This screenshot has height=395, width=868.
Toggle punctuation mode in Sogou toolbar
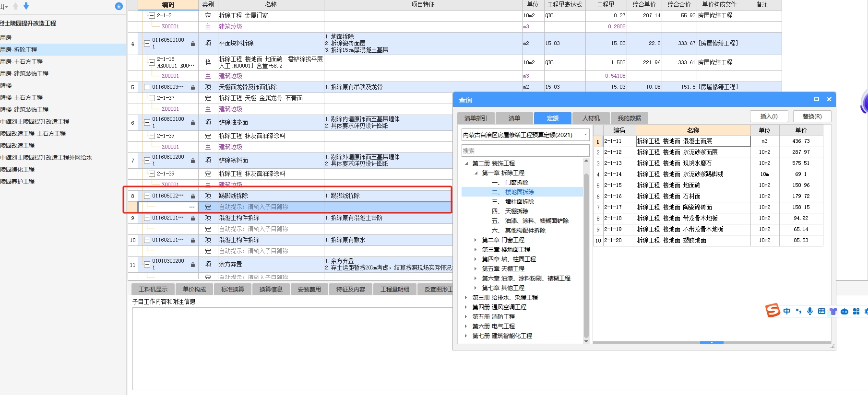pyautogui.click(x=798, y=311)
